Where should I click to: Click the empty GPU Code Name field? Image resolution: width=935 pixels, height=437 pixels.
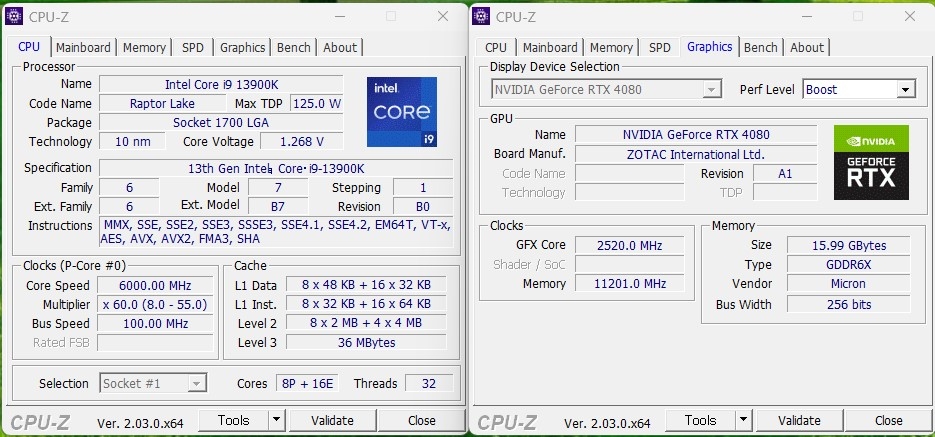[630, 173]
